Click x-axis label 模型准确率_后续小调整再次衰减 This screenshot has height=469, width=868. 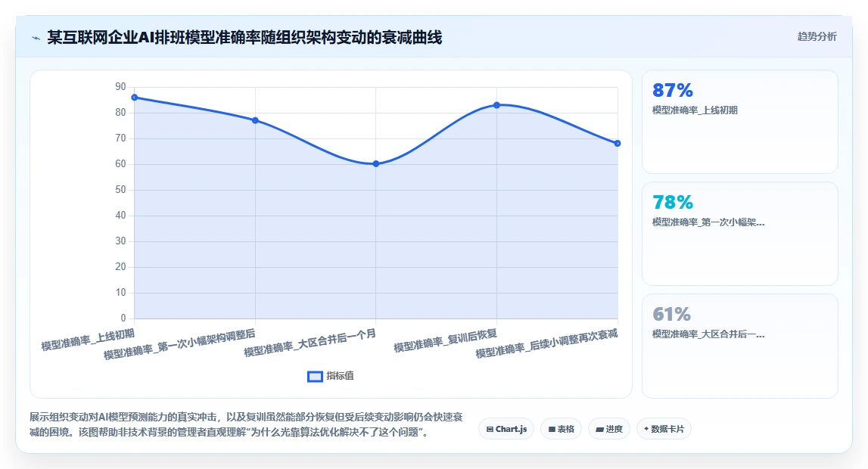[x=546, y=343]
